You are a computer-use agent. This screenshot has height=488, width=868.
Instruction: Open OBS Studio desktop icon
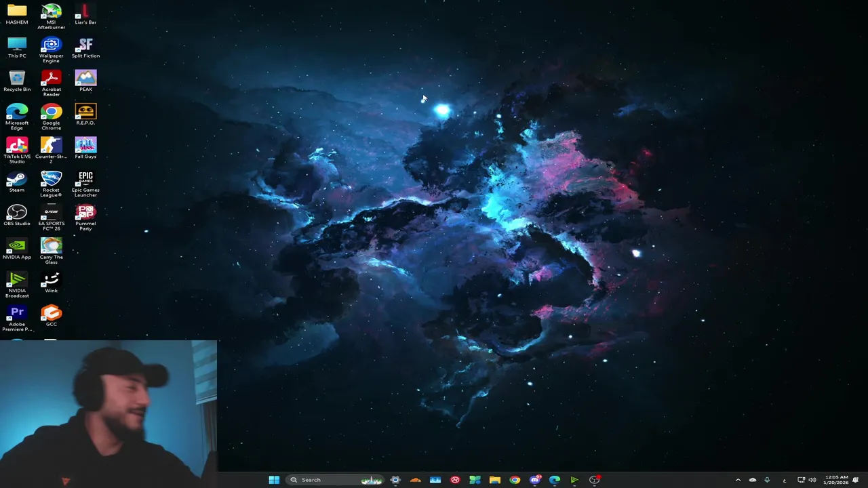[17, 215]
